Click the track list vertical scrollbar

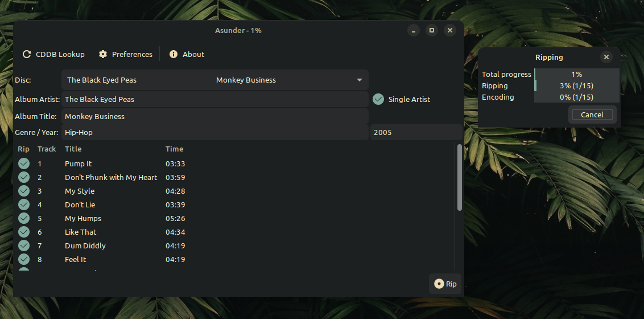point(460,178)
